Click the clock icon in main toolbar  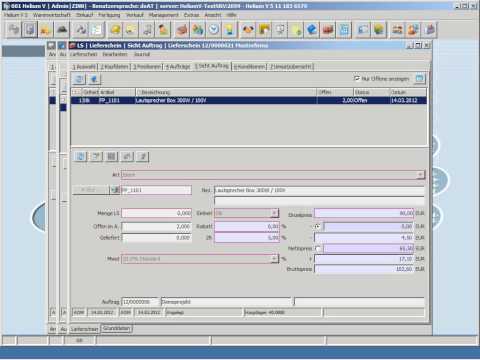click(x=214, y=30)
